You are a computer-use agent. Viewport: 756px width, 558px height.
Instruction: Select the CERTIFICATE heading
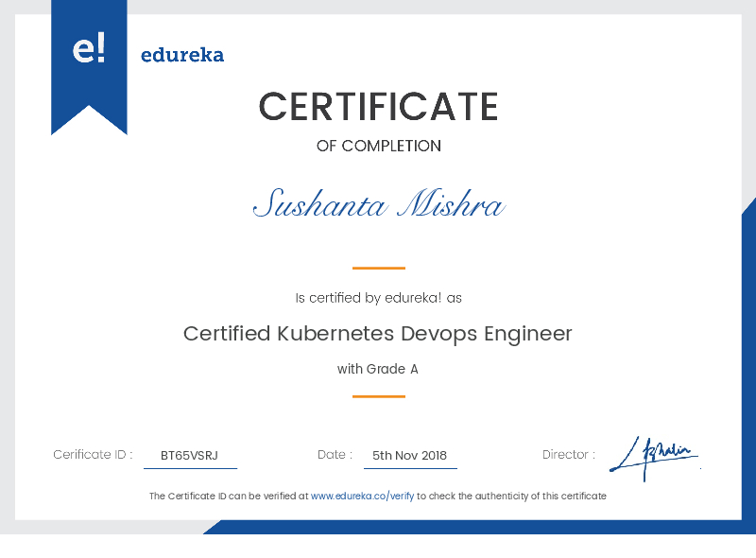(x=379, y=107)
